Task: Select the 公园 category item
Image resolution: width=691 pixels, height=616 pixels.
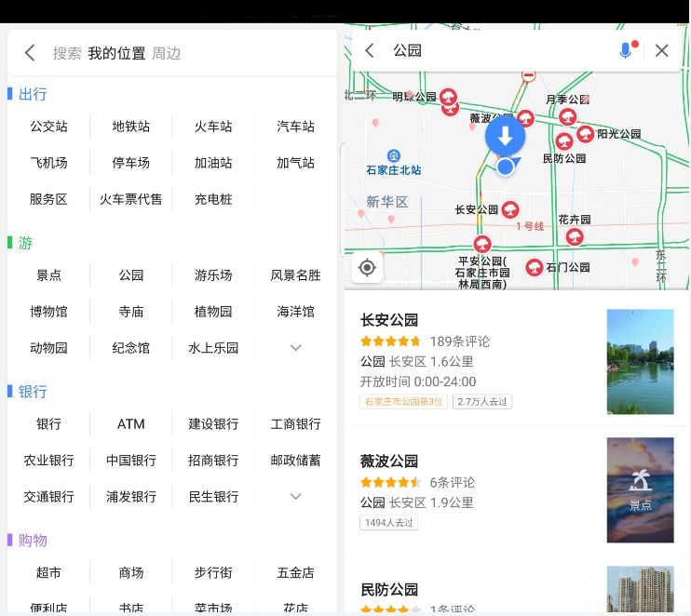Action: click(131, 275)
